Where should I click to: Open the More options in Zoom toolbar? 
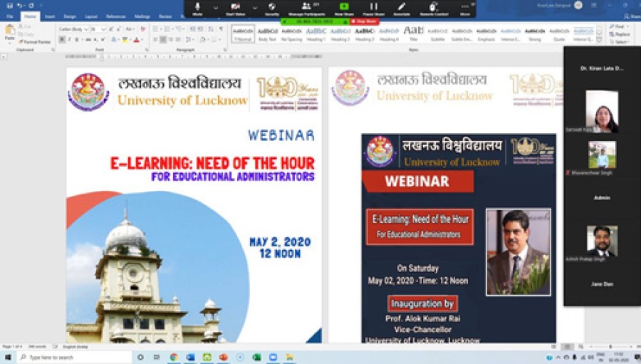[464, 7]
